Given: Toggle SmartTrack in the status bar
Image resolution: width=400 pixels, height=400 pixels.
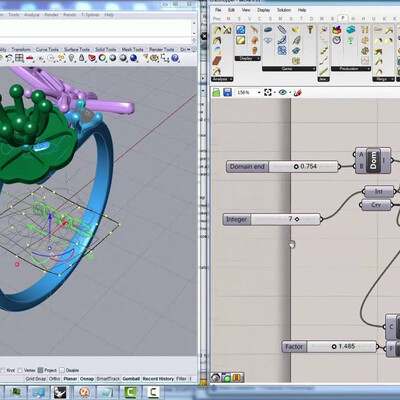Looking at the screenshot, I should click(108, 379).
